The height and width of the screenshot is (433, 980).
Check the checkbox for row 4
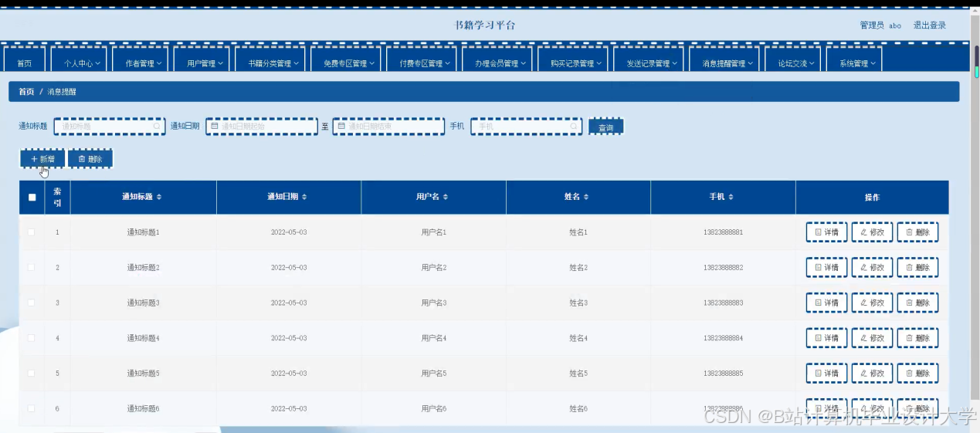[32, 338]
